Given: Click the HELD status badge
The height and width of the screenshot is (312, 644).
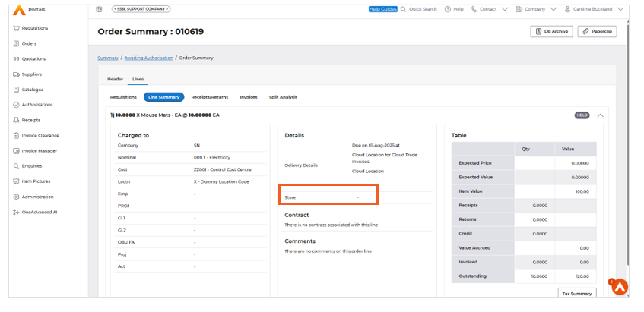Looking at the screenshot, I should [582, 115].
